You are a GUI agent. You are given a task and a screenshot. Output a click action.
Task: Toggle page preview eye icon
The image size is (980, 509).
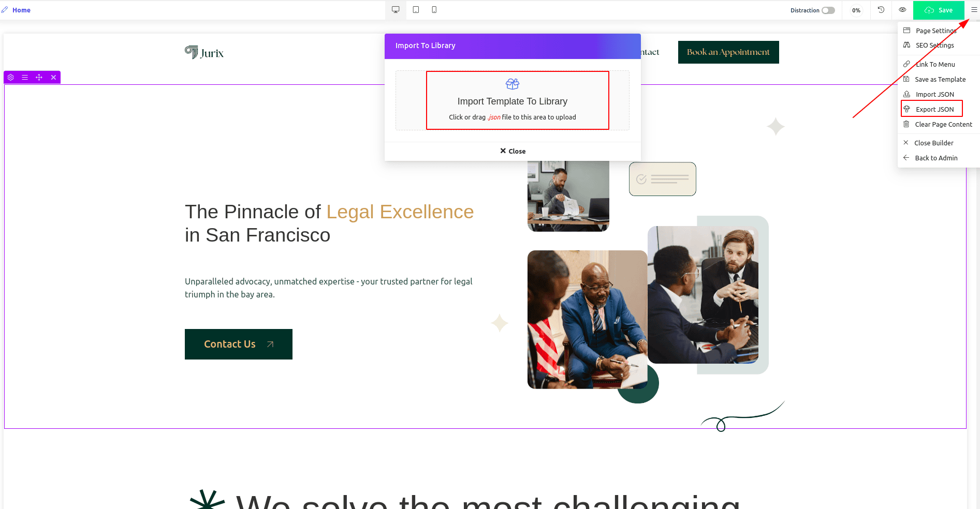(x=902, y=10)
